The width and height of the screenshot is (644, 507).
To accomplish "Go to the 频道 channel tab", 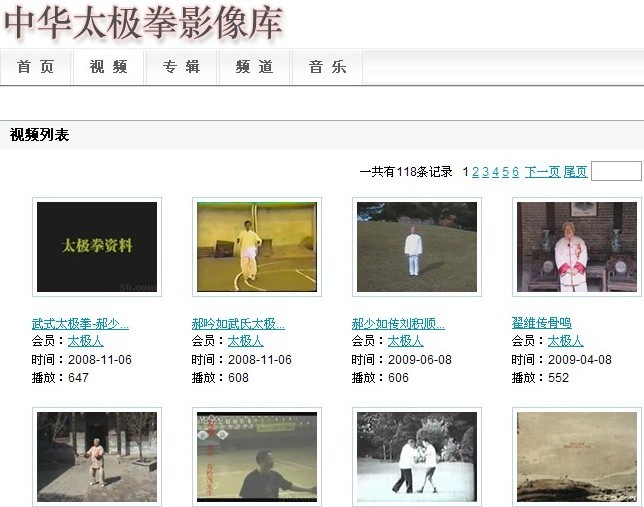I will (254, 67).
